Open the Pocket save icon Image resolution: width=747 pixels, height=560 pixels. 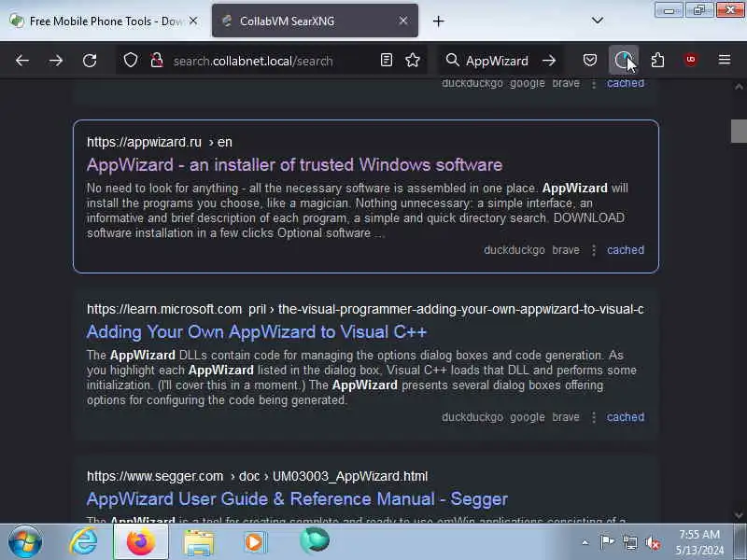tap(590, 60)
